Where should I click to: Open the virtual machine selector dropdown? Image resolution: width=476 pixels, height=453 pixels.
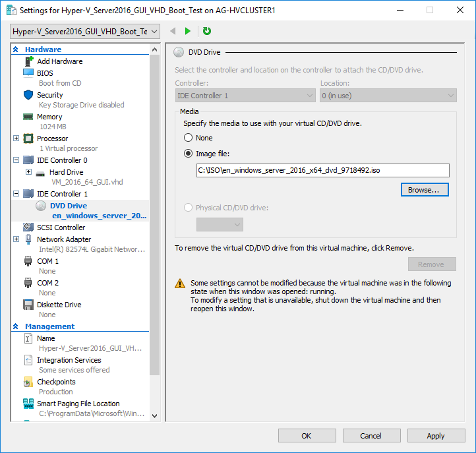pyautogui.click(x=85, y=32)
